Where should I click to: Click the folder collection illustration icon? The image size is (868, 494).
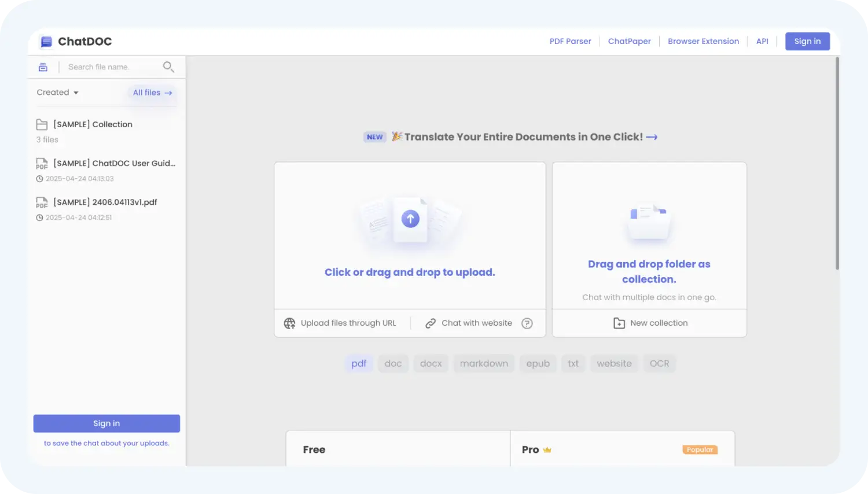pos(649,222)
